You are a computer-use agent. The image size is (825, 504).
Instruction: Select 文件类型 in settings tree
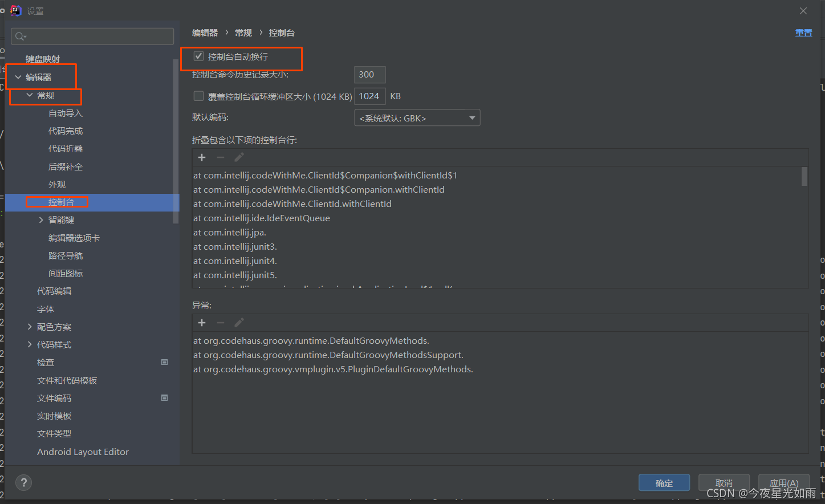54,434
